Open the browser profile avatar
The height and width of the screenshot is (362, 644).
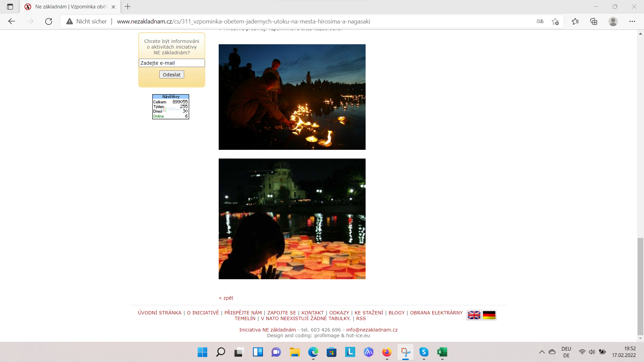coord(613,21)
